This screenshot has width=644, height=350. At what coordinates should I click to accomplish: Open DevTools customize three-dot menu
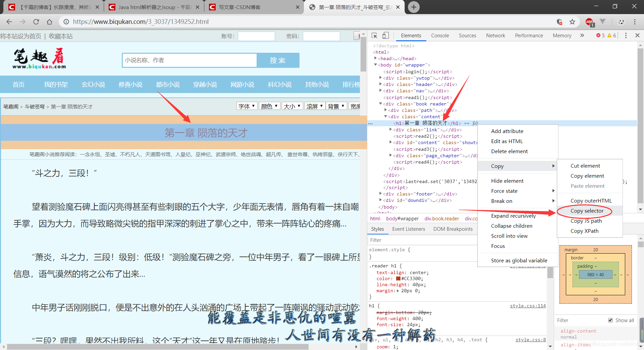point(626,35)
